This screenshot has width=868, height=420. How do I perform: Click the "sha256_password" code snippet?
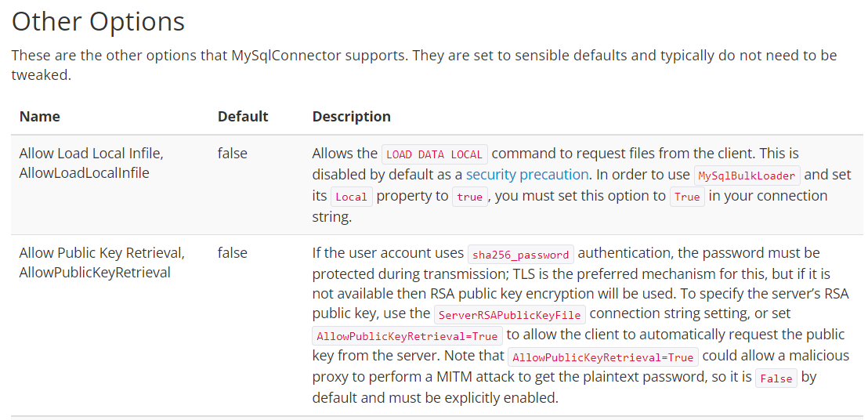coord(520,254)
